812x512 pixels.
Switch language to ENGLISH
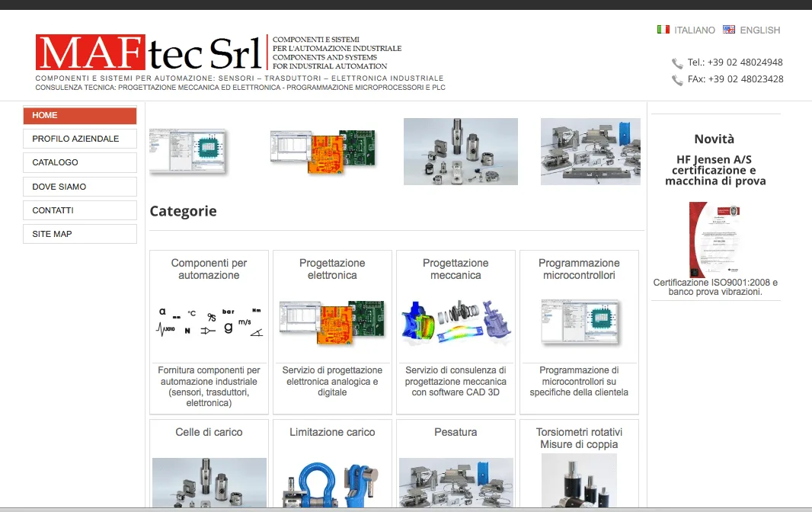click(x=759, y=30)
